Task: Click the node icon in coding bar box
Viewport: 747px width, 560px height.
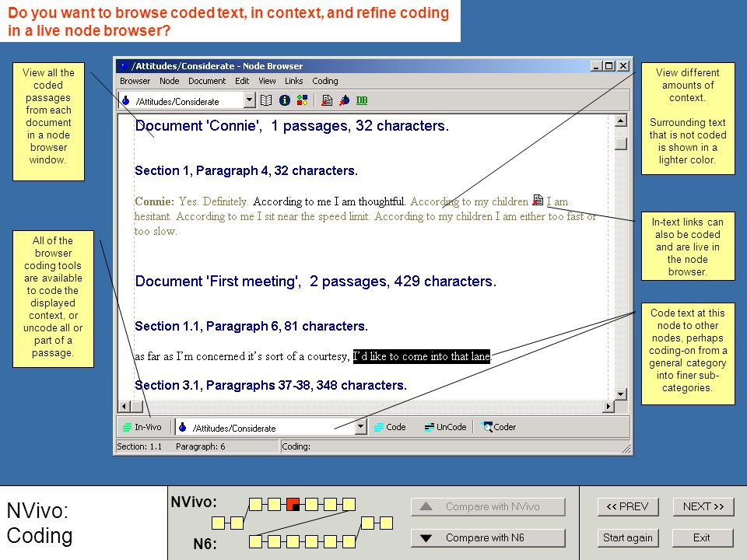Action: [182, 428]
